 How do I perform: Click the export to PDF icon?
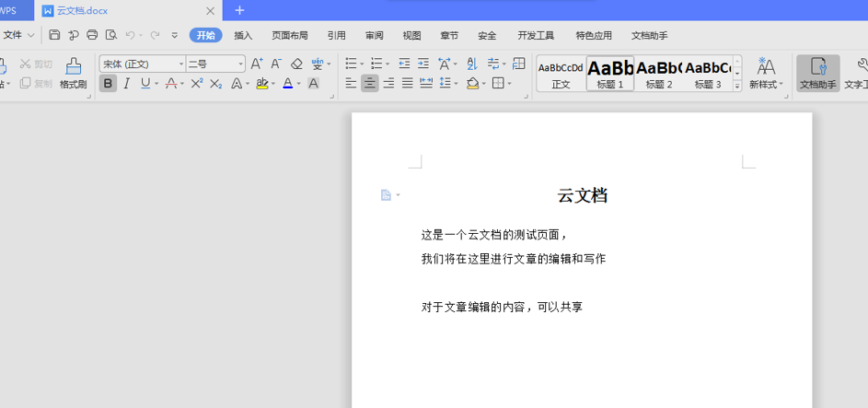pyautogui.click(x=73, y=35)
